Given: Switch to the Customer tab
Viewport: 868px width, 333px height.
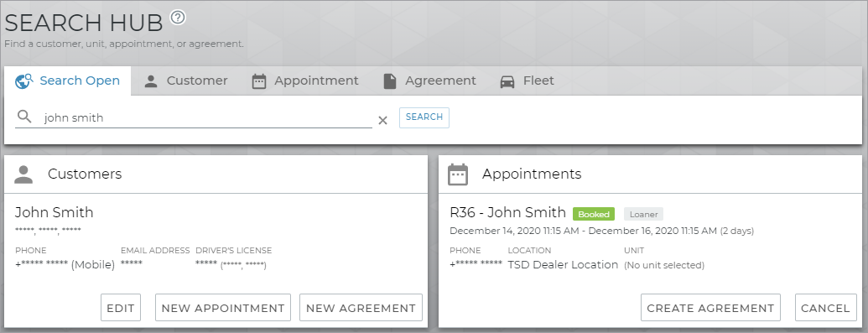Looking at the screenshot, I should 186,81.
